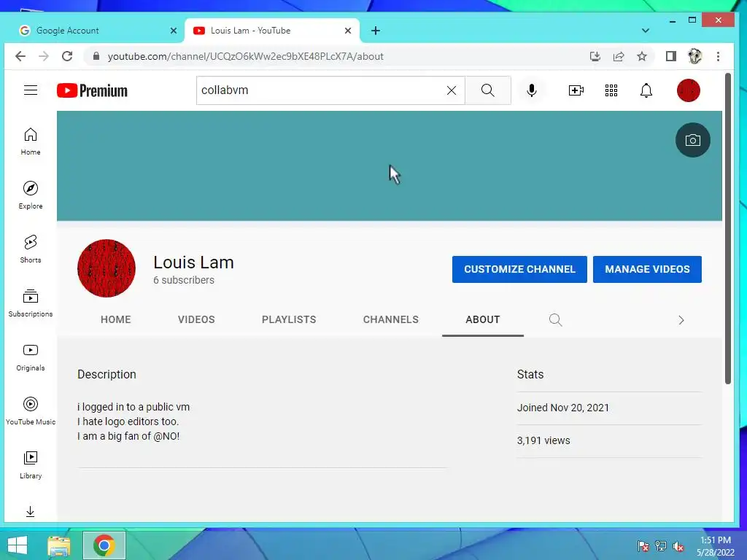747x560 pixels.
Task: Click the YouTube Premium logo
Action: coord(92,90)
